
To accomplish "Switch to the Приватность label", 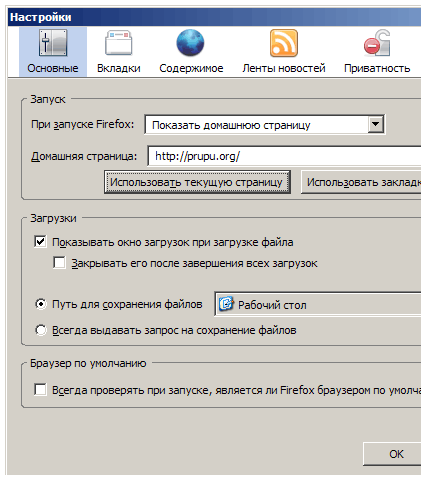I will tap(377, 68).
